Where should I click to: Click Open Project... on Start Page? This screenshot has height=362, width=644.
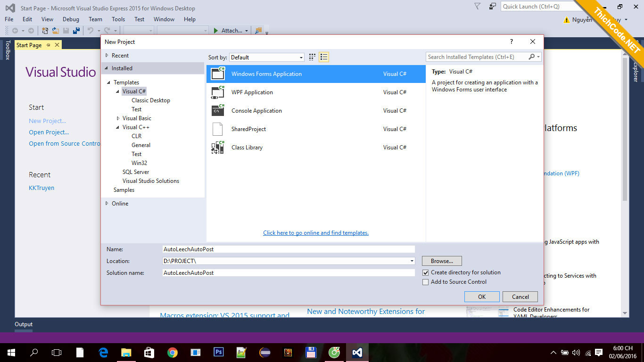tap(49, 132)
